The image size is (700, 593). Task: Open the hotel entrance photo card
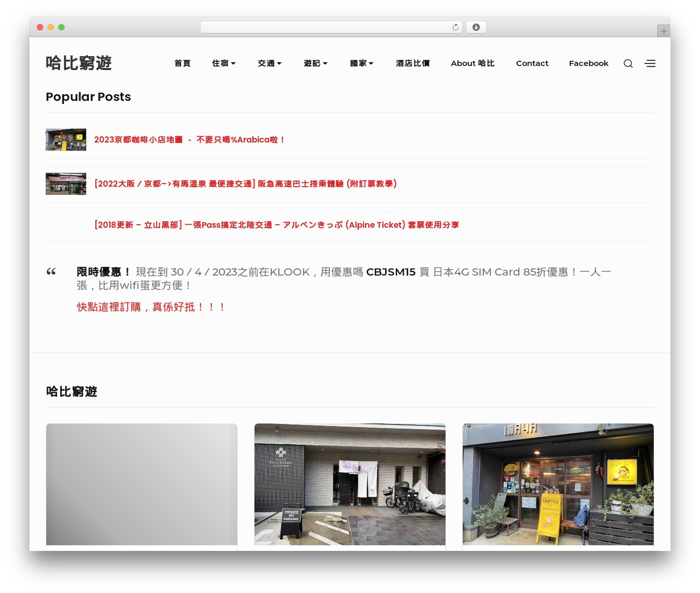[350, 484]
